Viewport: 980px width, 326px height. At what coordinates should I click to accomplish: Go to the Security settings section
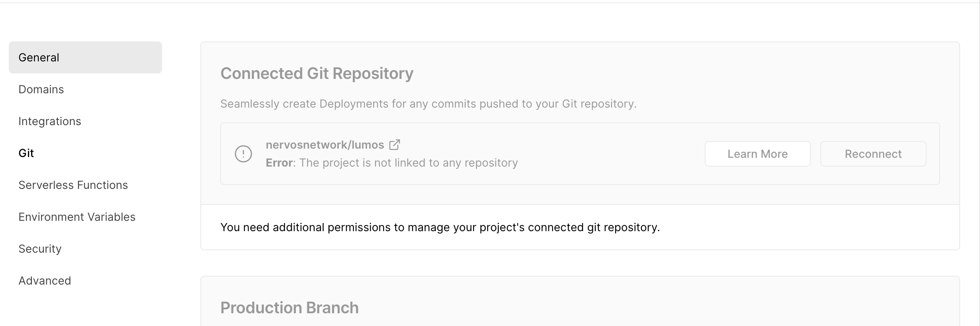click(40, 249)
